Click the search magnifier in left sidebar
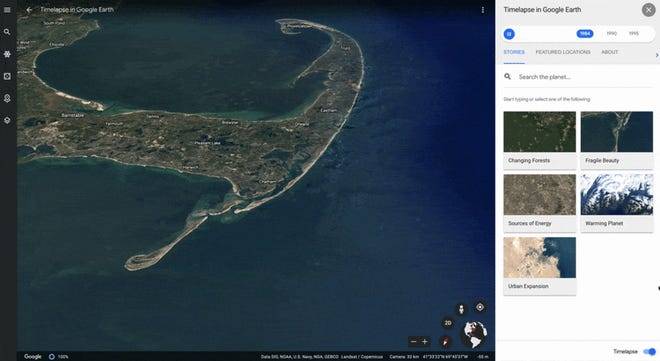The image size is (660, 361). 7,32
